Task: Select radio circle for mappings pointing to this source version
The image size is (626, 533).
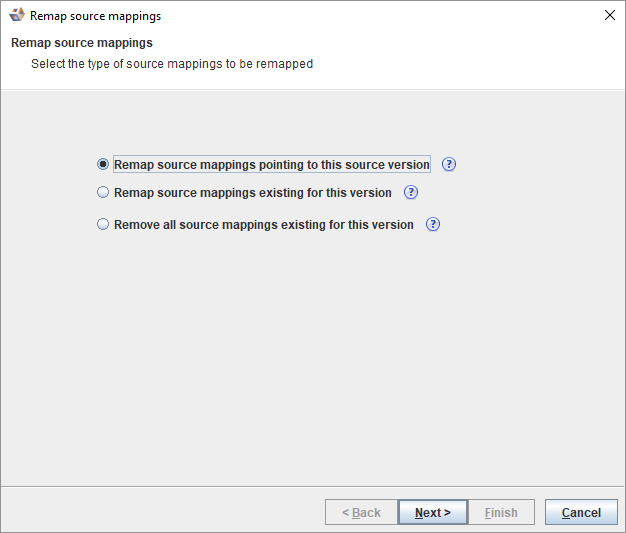Action: (103, 164)
